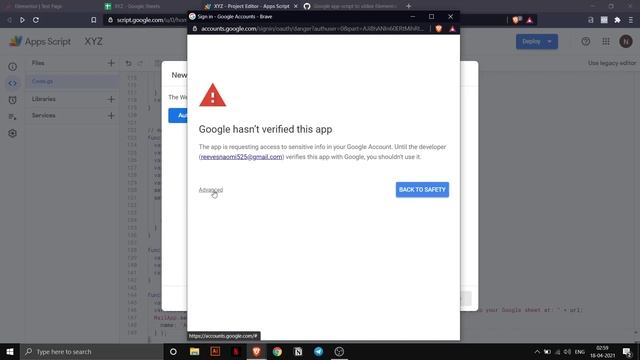Open the Brave main menu icon
The image size is (640, 360).
[631, 20]
